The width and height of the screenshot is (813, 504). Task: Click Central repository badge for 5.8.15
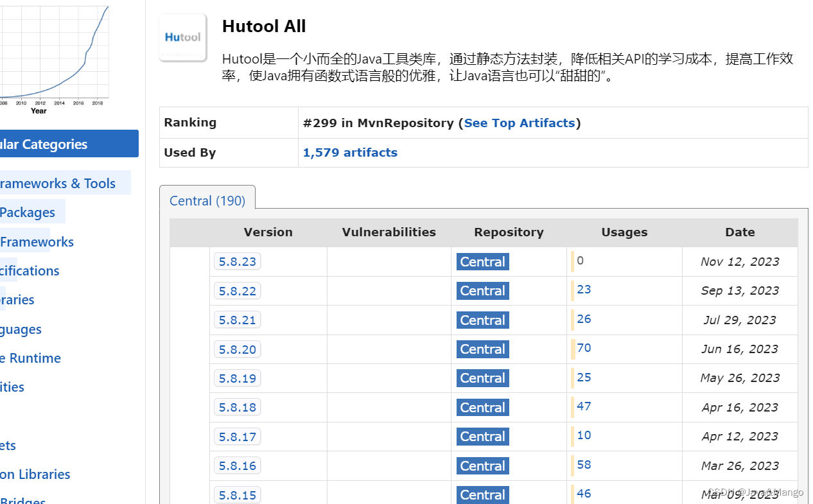pyautogui.click(x=483, y=495)
